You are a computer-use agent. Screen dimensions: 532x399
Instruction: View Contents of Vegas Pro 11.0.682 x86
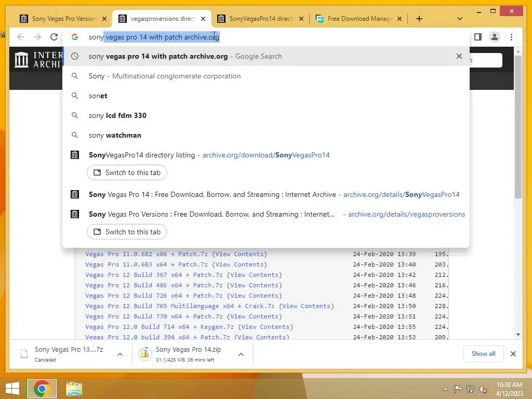pyautogui.click(x=239, y=254)
